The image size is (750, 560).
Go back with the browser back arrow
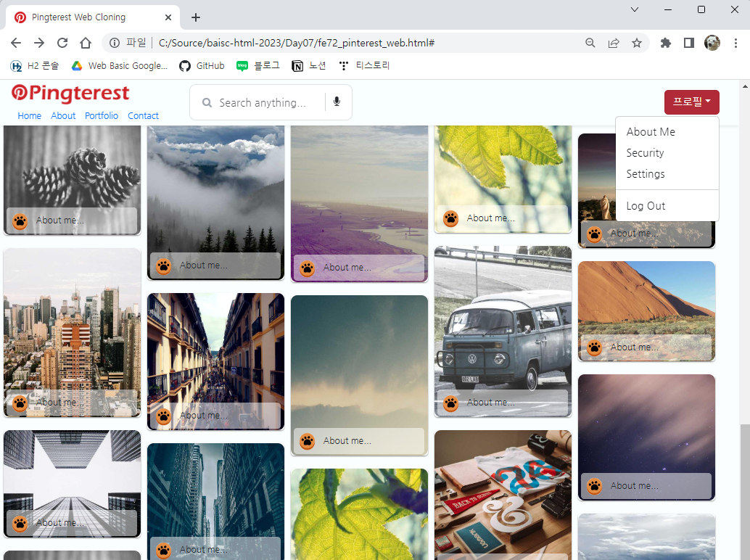pyautogui.click(x=16, y=43)
